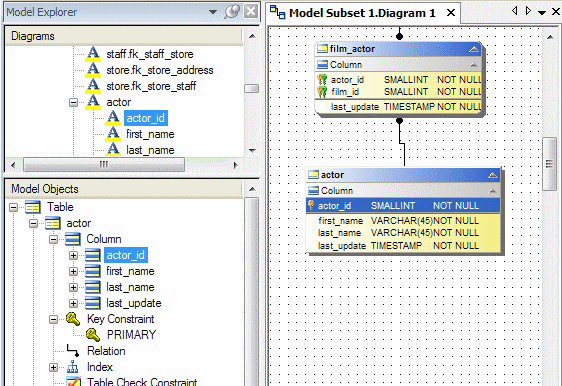This screenshot has width=562, height=386.
Task: Collapse the actor node in Diagrams tree
Action: tap(73, 103)
